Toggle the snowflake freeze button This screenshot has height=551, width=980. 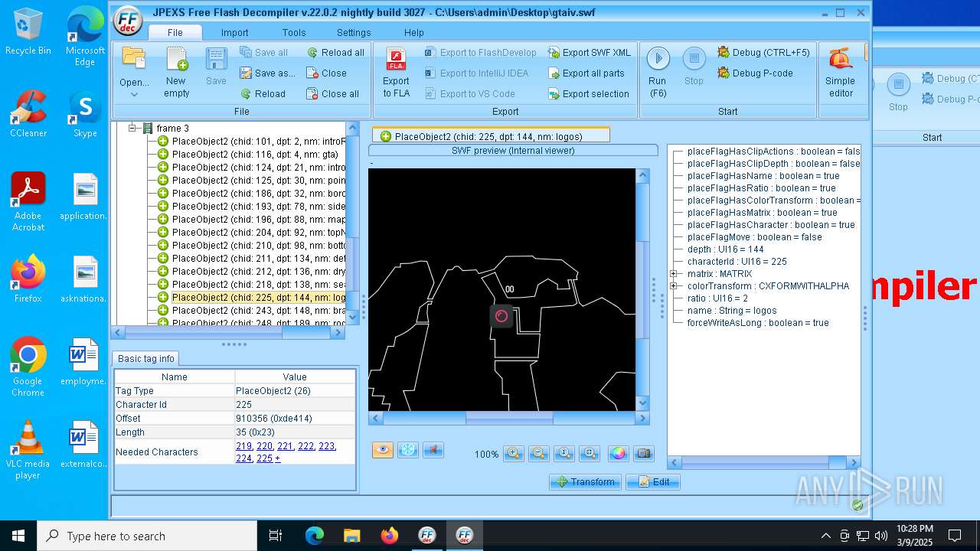408,450
